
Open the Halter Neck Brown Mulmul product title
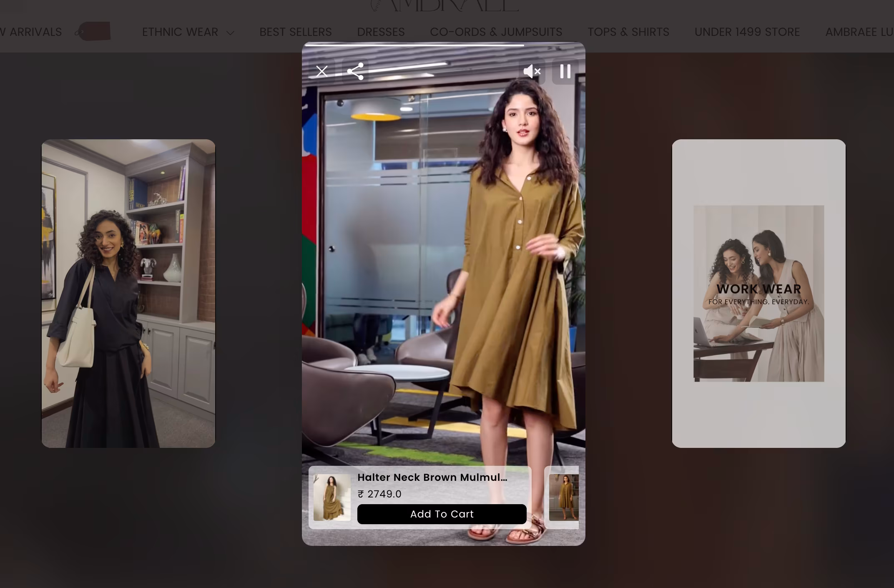click(432, 477)
